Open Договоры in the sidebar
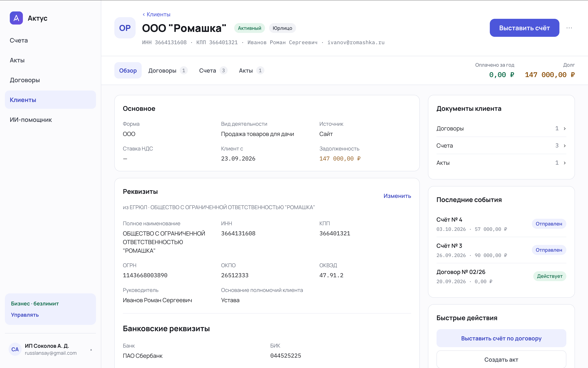Screen dimensions: 588x368 (x=50, y=80)
